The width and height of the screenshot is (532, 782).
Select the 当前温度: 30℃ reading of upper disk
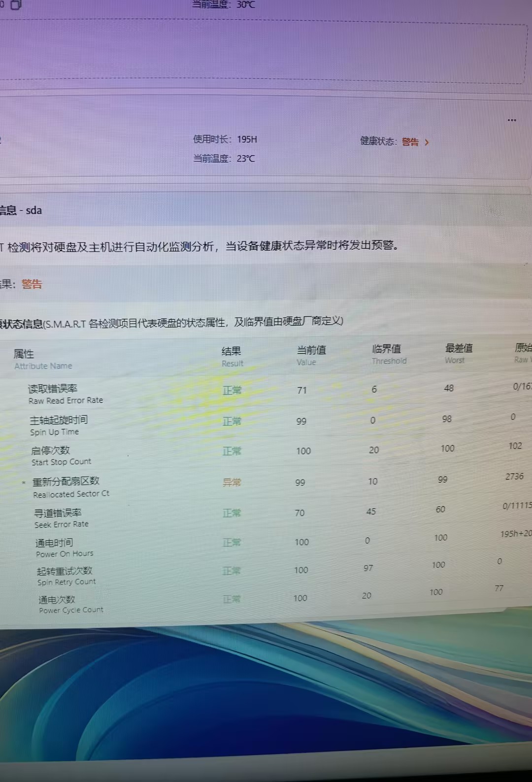224,4
